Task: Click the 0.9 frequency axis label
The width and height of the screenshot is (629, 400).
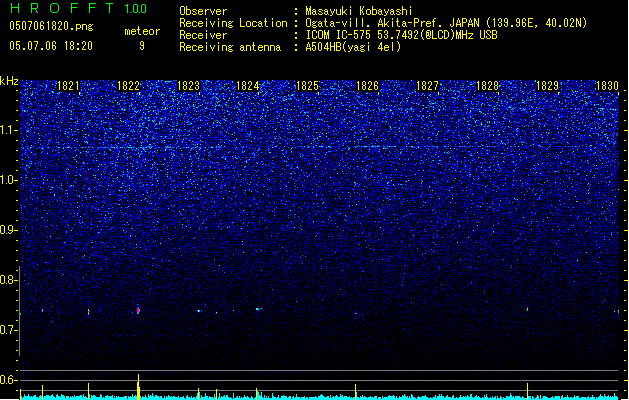Action: (x=8, y=230)
